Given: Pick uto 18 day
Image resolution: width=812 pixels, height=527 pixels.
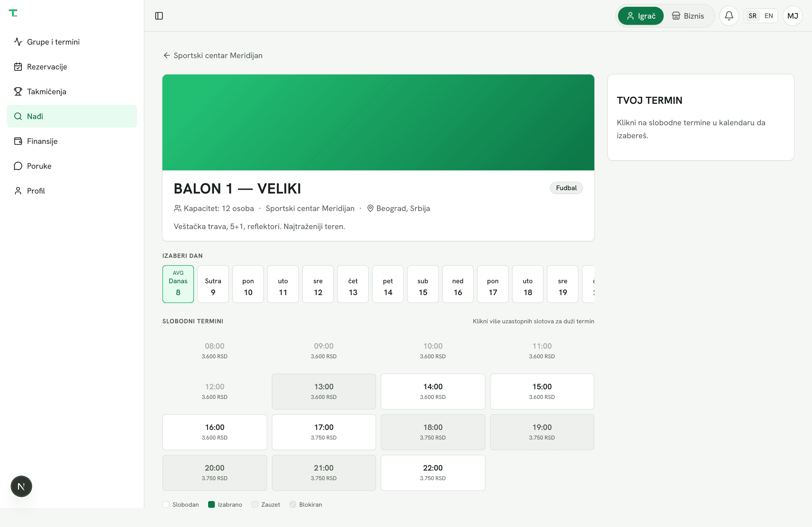Looking at the screenshot, I should [x=528, y=284].
